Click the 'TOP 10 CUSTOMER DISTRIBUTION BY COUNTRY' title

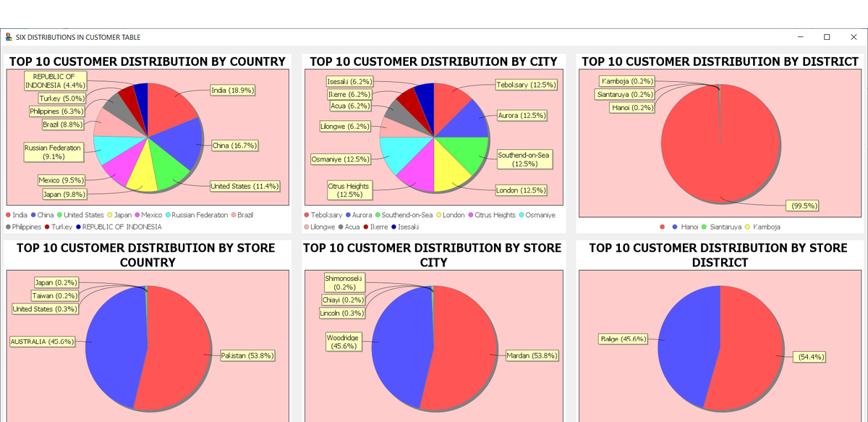(x=148, y=62)
